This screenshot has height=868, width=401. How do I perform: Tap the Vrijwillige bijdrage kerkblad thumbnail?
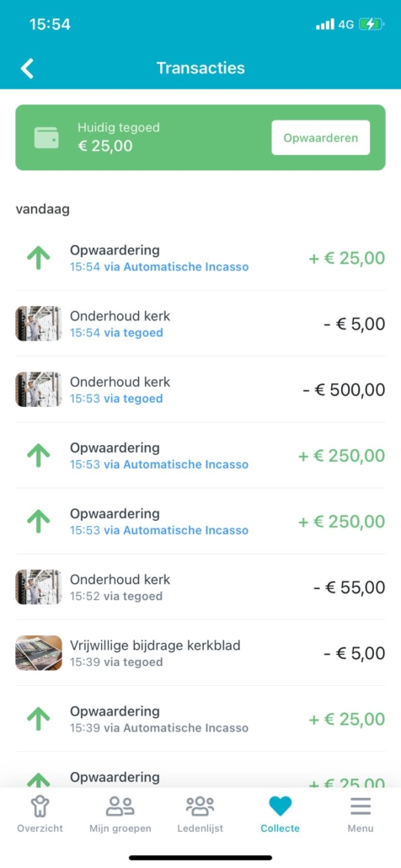38,652
